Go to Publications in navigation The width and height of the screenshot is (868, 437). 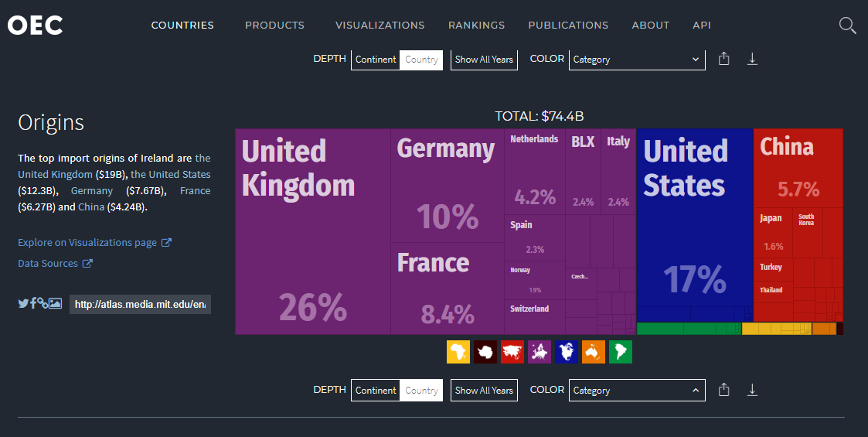click(568, 25)
